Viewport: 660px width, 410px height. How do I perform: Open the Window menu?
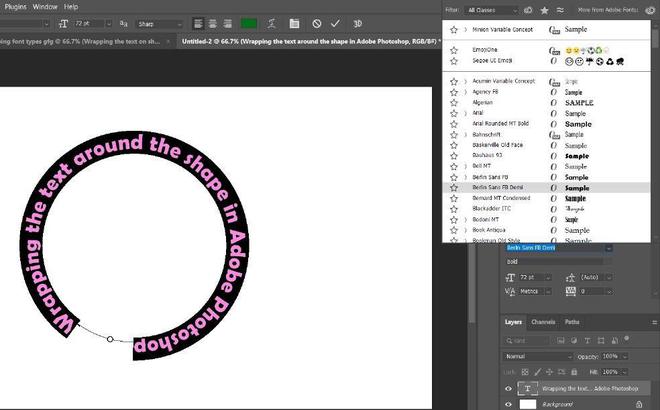click(x=44, y=6)
